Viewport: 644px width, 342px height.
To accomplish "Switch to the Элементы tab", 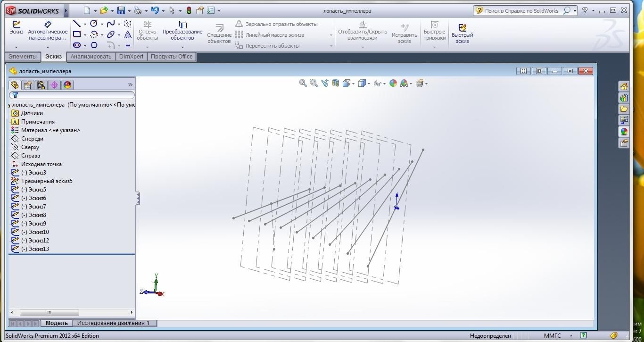I will pyautogui.click(x=23, y=57).
